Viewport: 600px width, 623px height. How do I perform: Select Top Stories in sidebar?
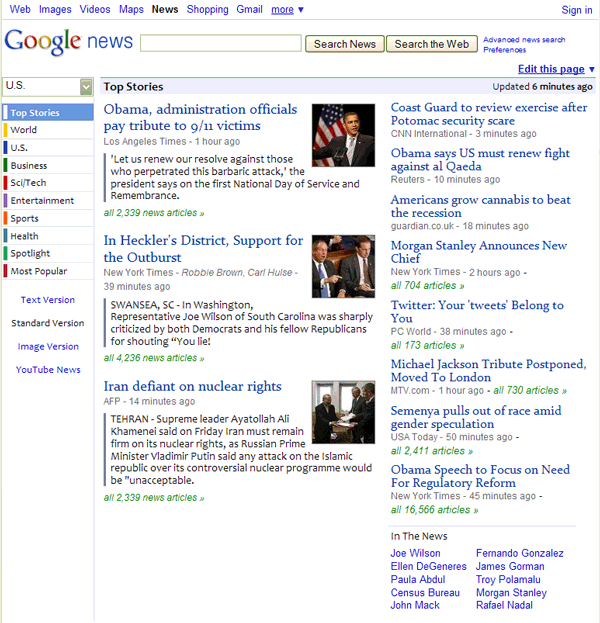click(x=48, y=112)
